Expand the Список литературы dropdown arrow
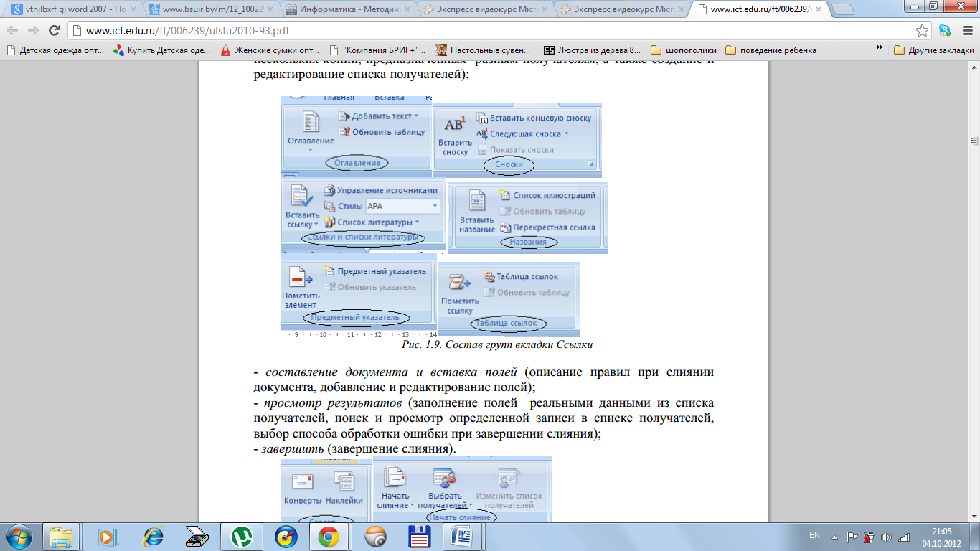980x551 pixels. point(418,222)
